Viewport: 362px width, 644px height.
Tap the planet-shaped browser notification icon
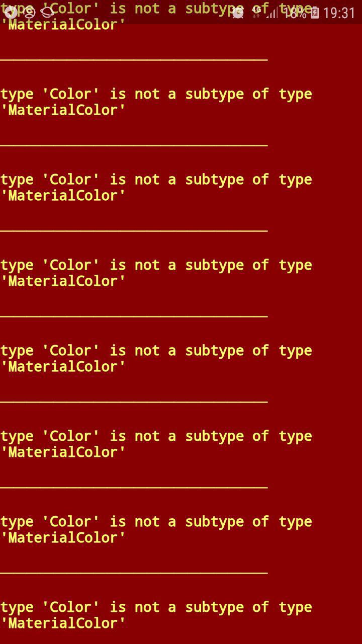click(48, 12)
